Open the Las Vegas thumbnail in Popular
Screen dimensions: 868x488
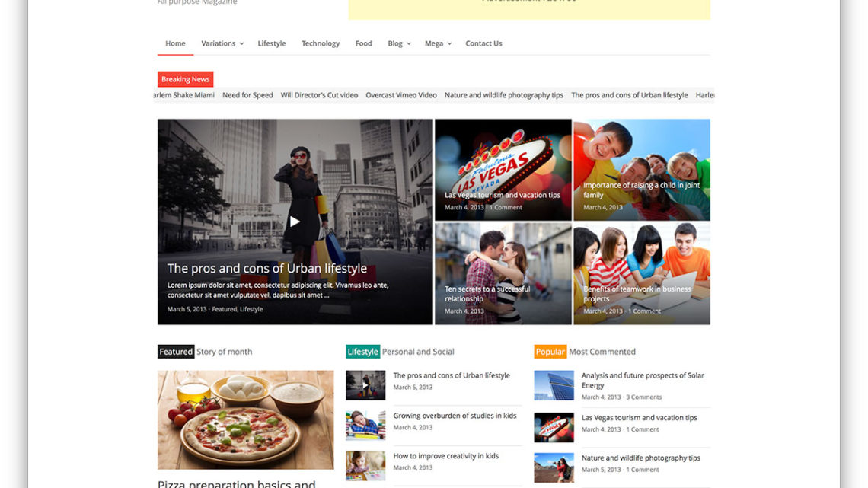click(554, 428)
